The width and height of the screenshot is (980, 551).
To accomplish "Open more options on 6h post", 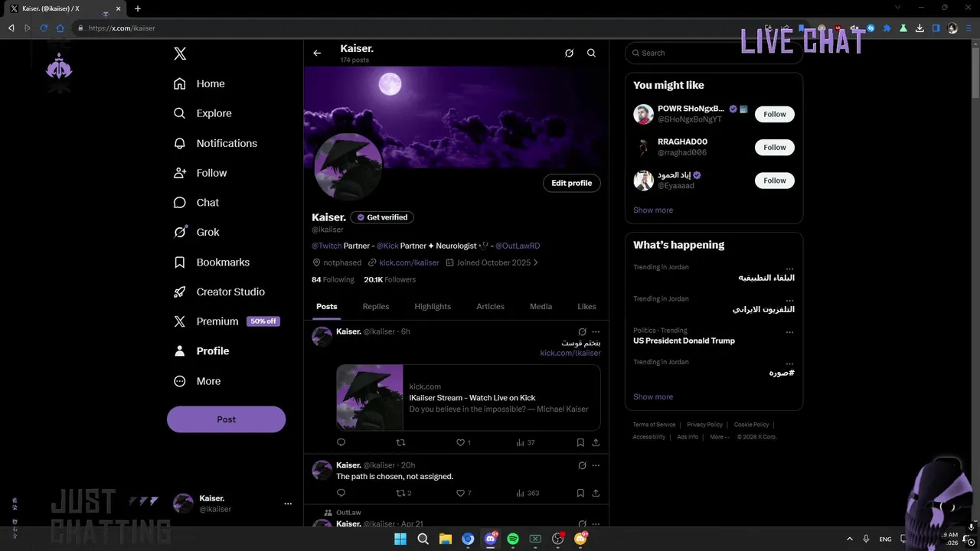I will click(596, 332).
